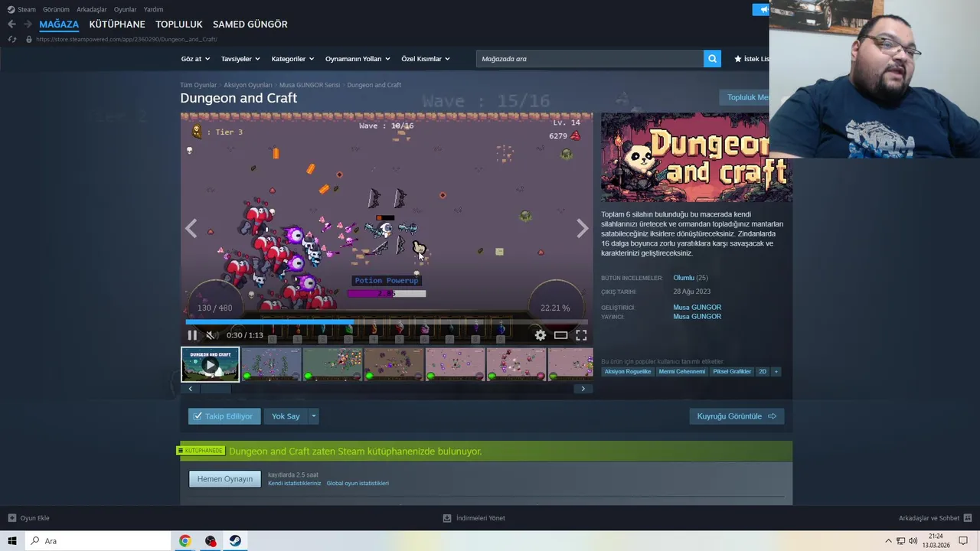
Task: Reload the store page
Action: [11, 39]
